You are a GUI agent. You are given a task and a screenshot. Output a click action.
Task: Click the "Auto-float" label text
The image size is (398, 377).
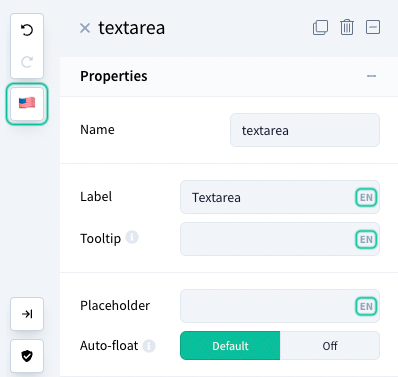pos(109,346)
